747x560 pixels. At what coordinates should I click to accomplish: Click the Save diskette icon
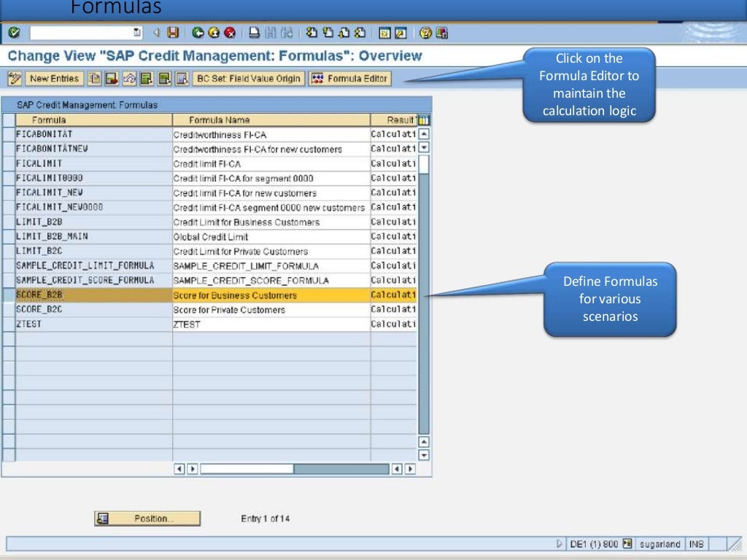pyautogui.click(x=173, y=33)
